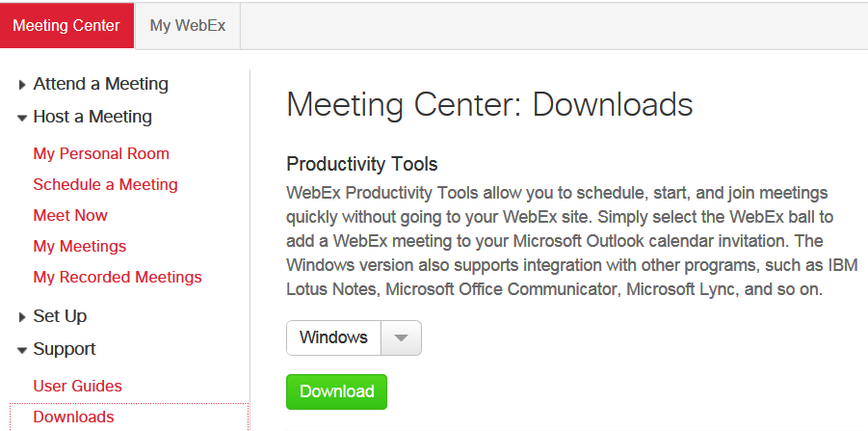Open the Windows platform dropdown arrow
The width and height of the screenshot is (868, 431).
click(x=402, y=337)
